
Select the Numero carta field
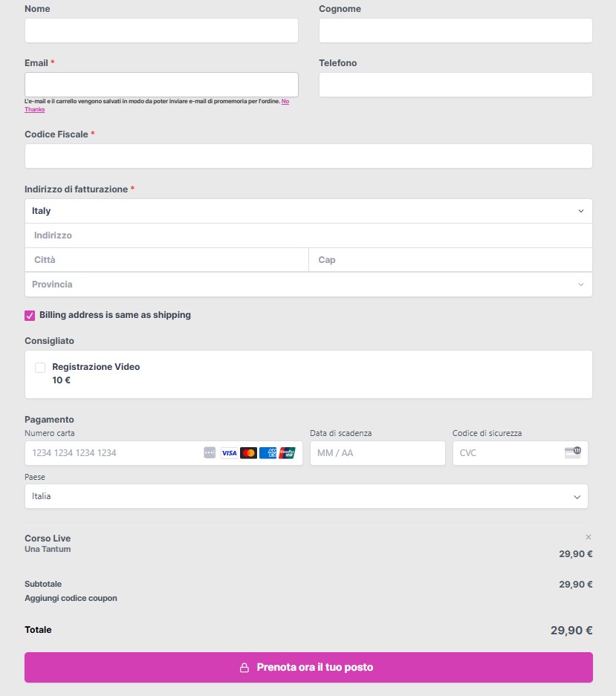[x=163, y=453]
